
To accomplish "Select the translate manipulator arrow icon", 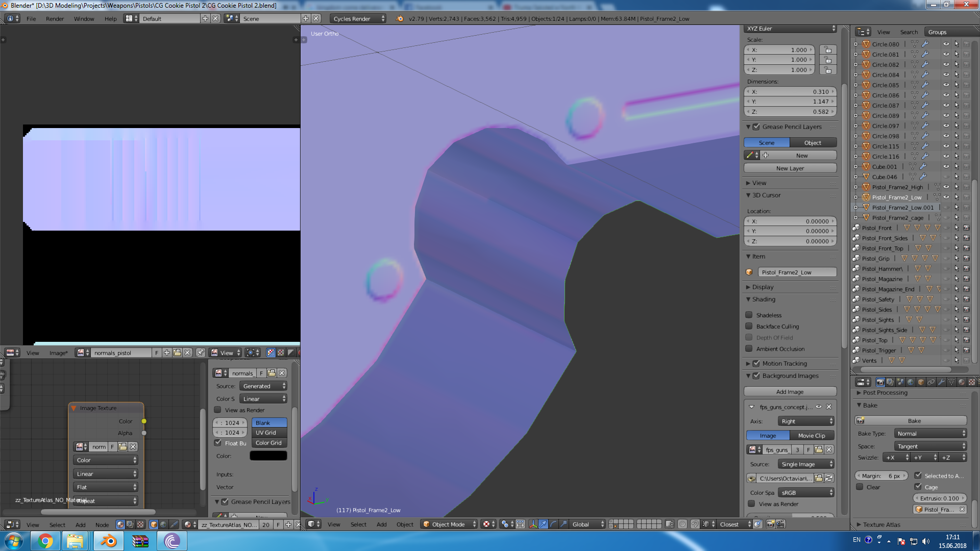I will click(x=543, y=524).
